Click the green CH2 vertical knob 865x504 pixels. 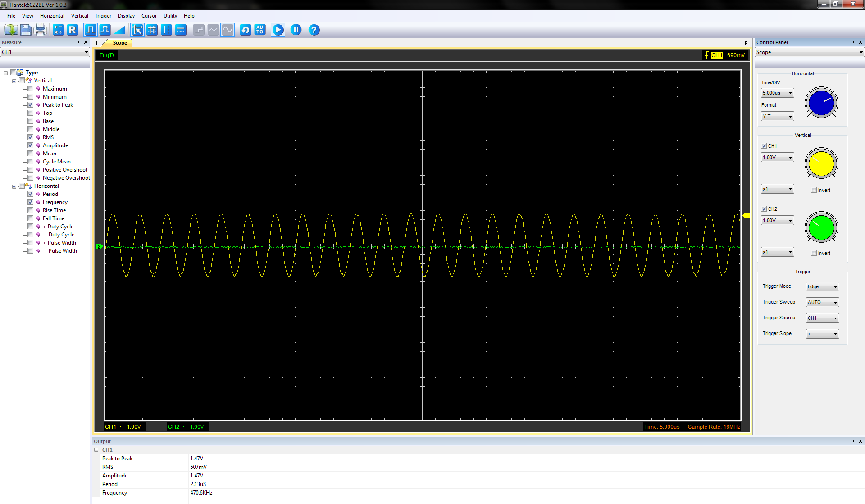[821, 227]
